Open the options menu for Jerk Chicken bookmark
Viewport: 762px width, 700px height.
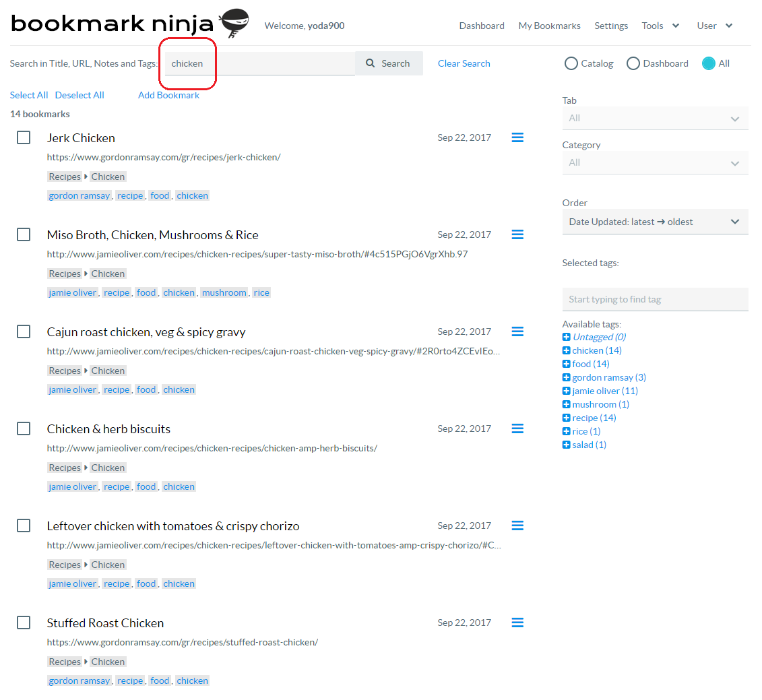click(517, 137)
